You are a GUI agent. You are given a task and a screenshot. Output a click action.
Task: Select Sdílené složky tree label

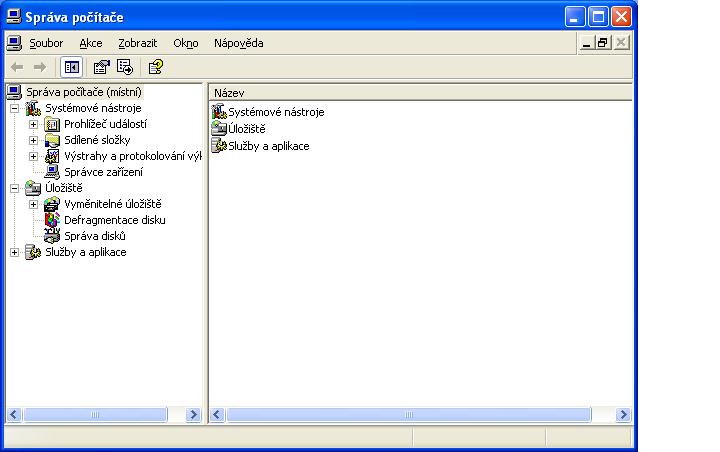point(97,140)
